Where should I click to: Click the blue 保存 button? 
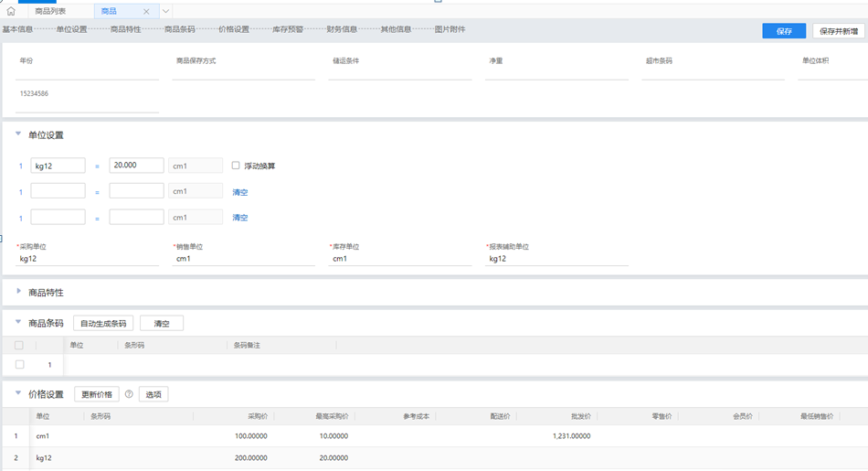[784, 31]
